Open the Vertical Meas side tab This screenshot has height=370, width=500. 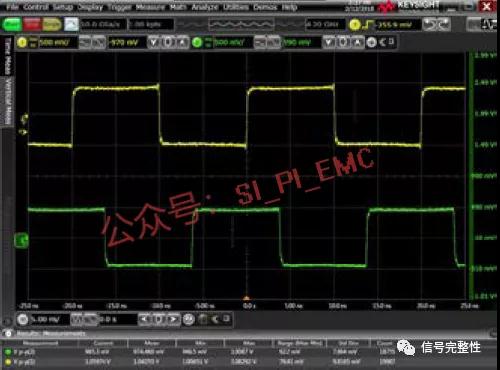click(8, 101)
